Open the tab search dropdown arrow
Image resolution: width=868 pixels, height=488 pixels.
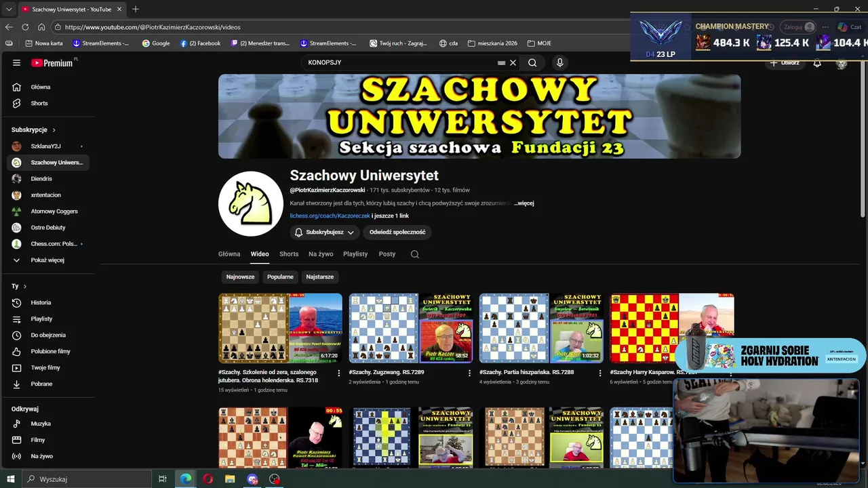[x=9, y=9]
